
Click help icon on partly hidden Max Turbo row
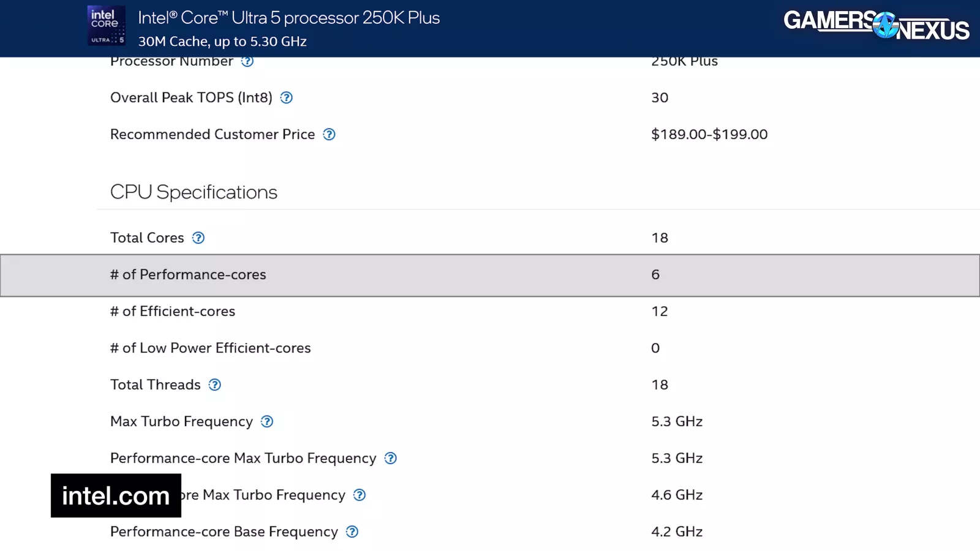click(x=360, y=495)
